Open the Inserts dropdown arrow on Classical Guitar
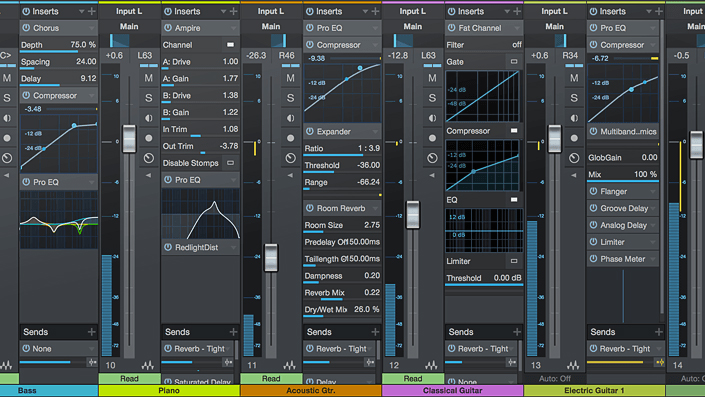The width and height of the screenshot is (705, 397). click(507, 11)
